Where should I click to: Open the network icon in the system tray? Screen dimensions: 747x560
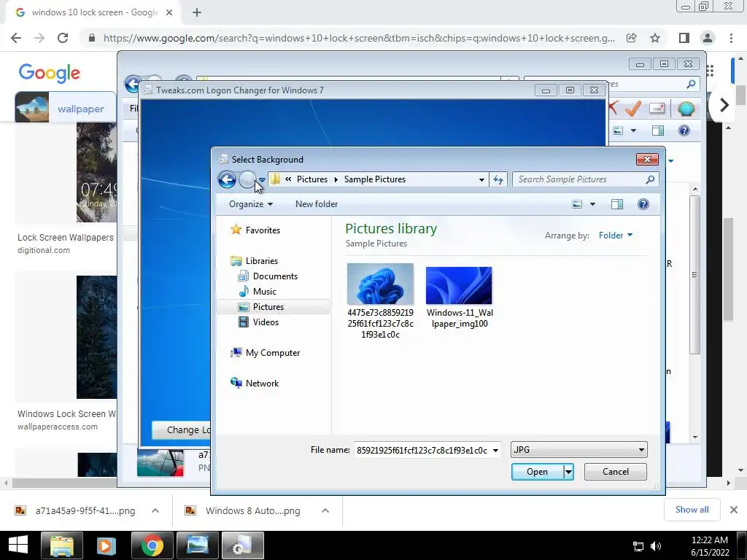pos(638,546)
